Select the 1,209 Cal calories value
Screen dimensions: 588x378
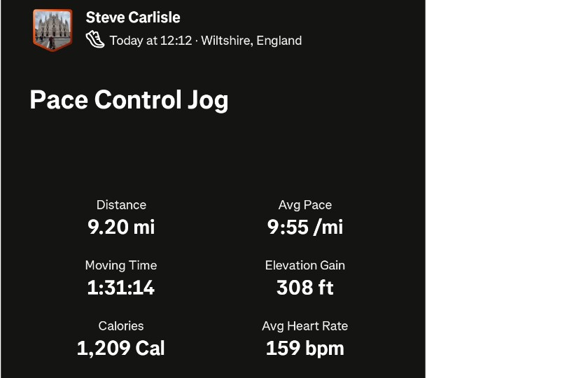click(121, 348)
